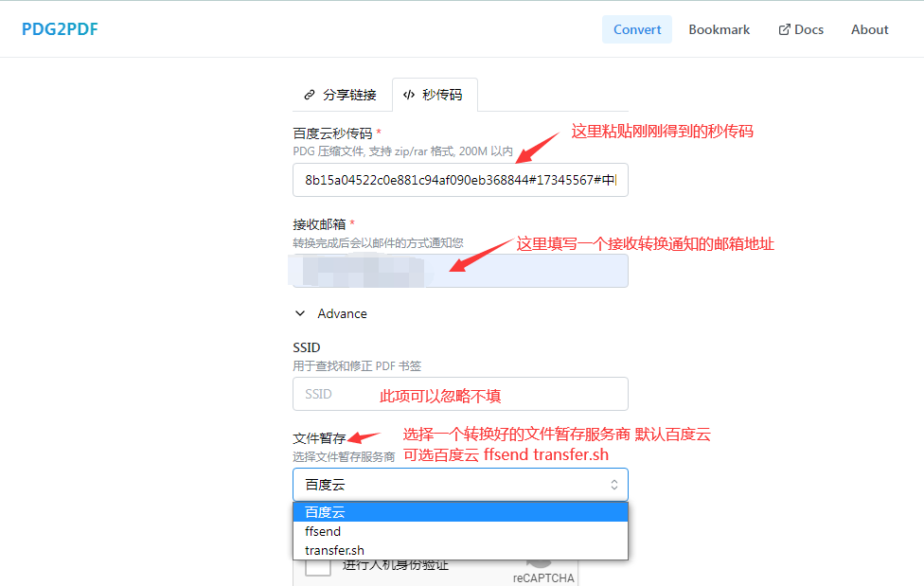Screen dimensions: 924x586
Task: Select 百度云 from the dropdown list
Action: [460, 512]
